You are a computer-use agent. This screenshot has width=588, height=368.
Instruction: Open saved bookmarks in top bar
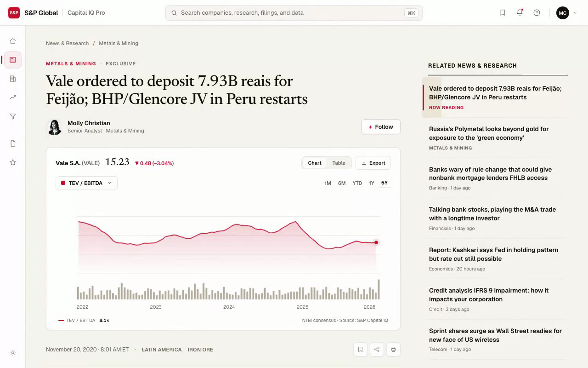(503, 13)
